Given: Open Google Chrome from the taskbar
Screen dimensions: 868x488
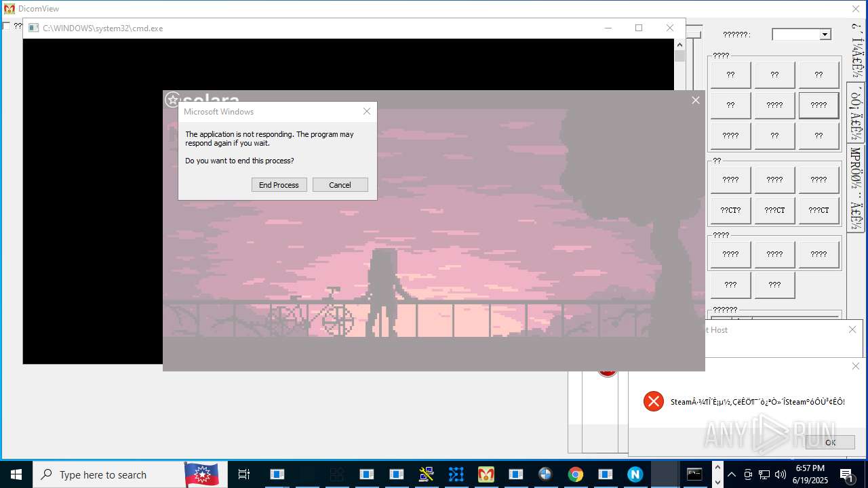Looking at the screenshot, I should coord(576,474).
